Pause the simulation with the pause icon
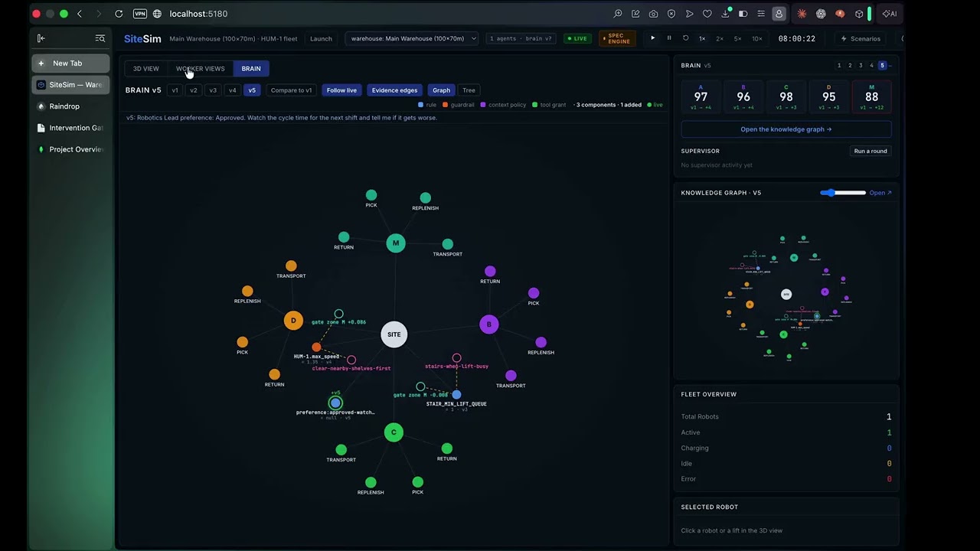This screenshot has height=551, width=980. click(669, 38)
